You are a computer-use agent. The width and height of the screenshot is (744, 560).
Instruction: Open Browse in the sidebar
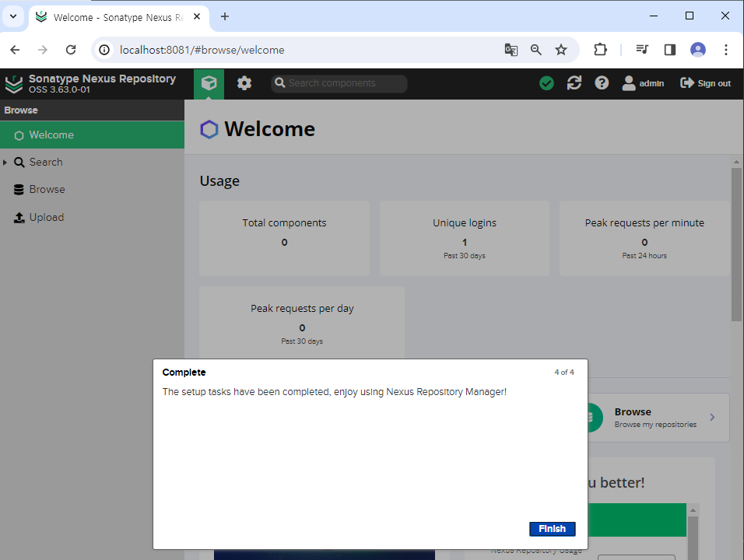pyautogui.click(x=47, y=190)
